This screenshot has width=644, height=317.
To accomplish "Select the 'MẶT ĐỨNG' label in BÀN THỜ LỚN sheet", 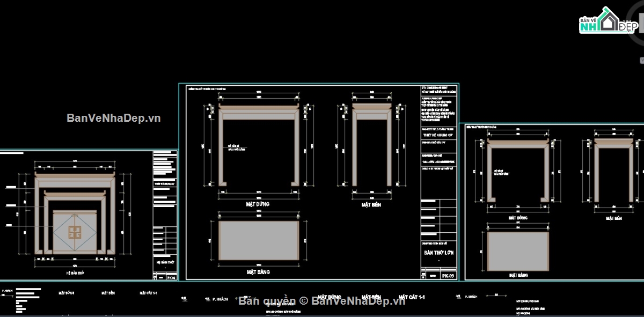I will coord(258,204).
